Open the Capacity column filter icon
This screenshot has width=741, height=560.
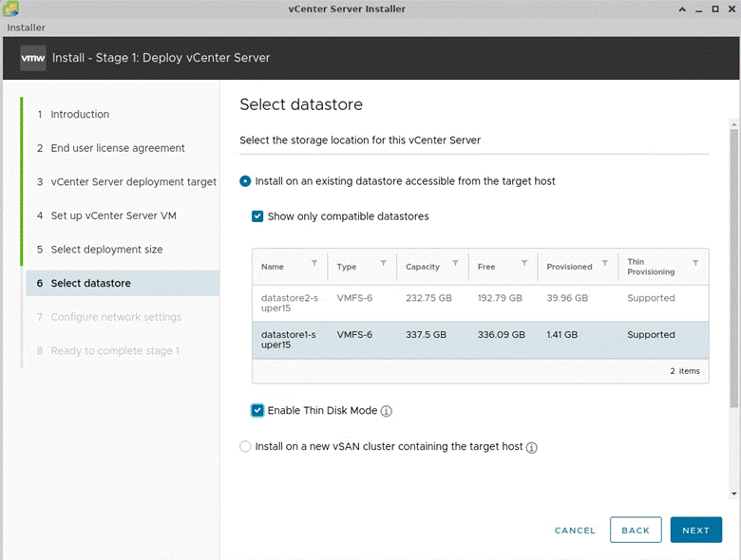click(455, 263)
